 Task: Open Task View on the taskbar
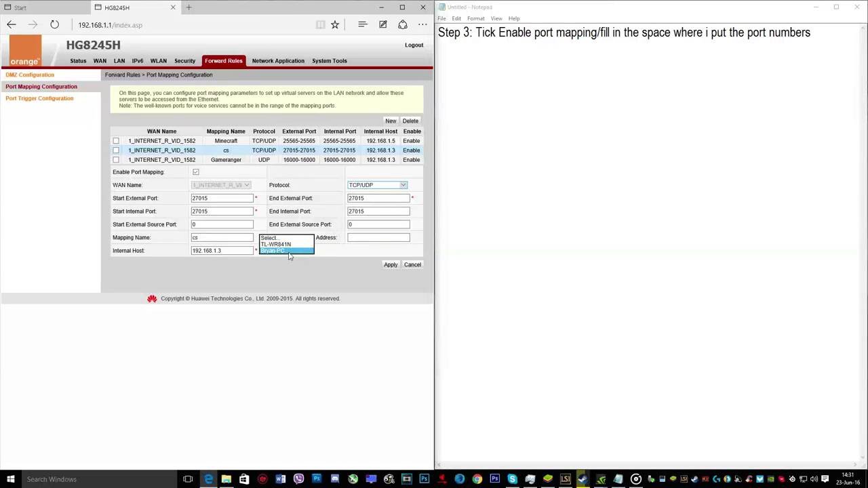(x=188, y=479)
